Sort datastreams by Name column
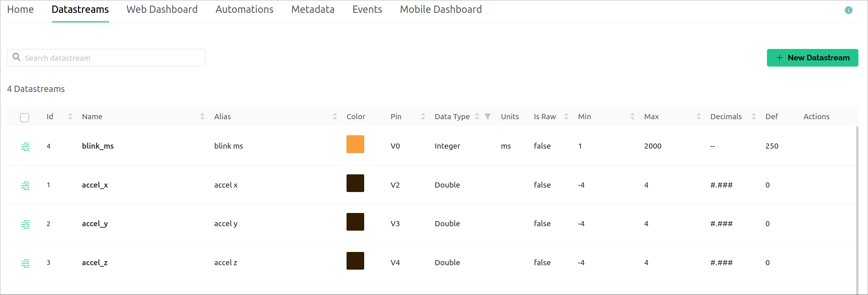868x295 pixels. click(202, 117)
